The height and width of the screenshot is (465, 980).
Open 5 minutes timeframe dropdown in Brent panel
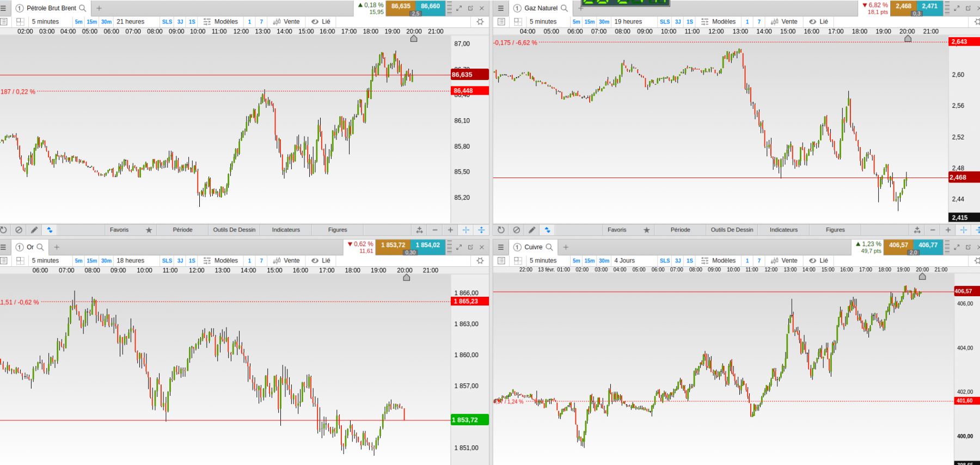tap(45, 22)
